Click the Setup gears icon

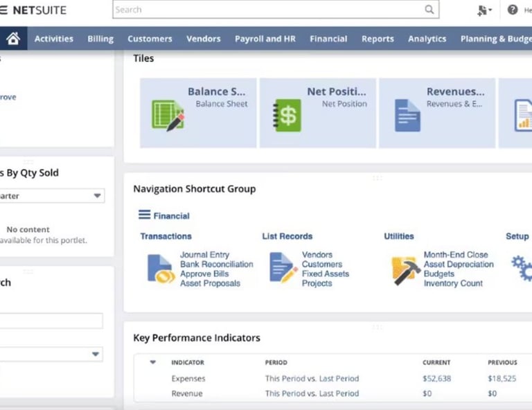click(x=522, y=269)
